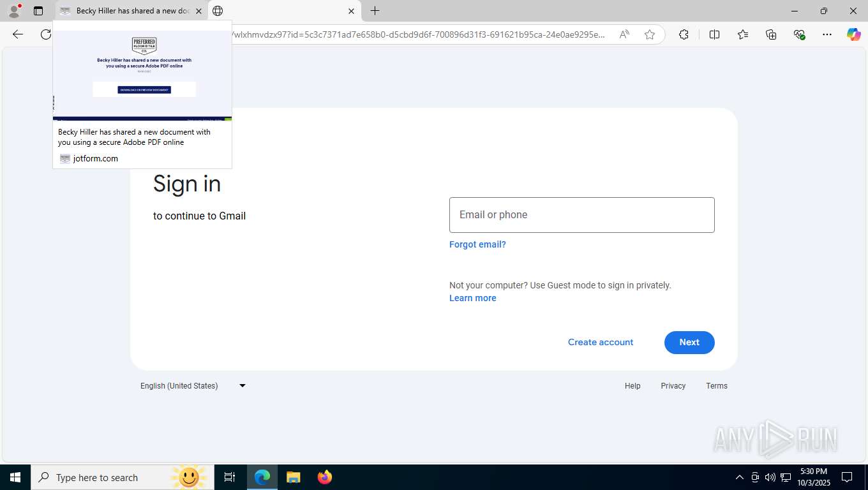Open the Privacy link
Screen dimensions: 868x490
coord(673,386)
